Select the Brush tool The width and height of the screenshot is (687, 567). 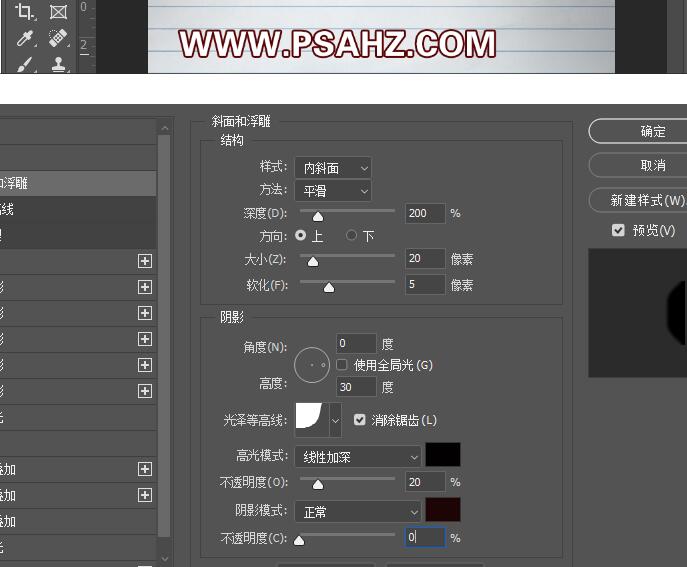click(x=25, y=65)
